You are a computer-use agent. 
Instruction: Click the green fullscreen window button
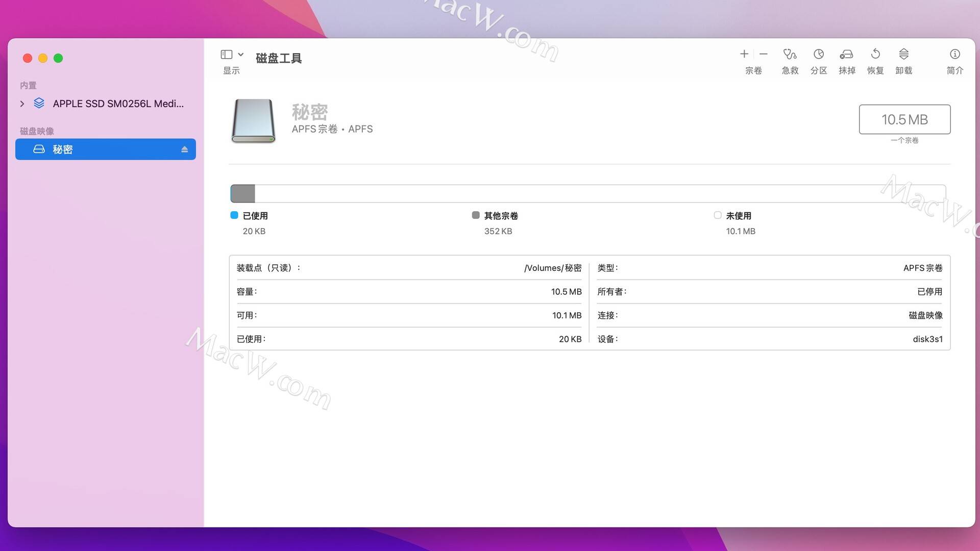[58, 58]
